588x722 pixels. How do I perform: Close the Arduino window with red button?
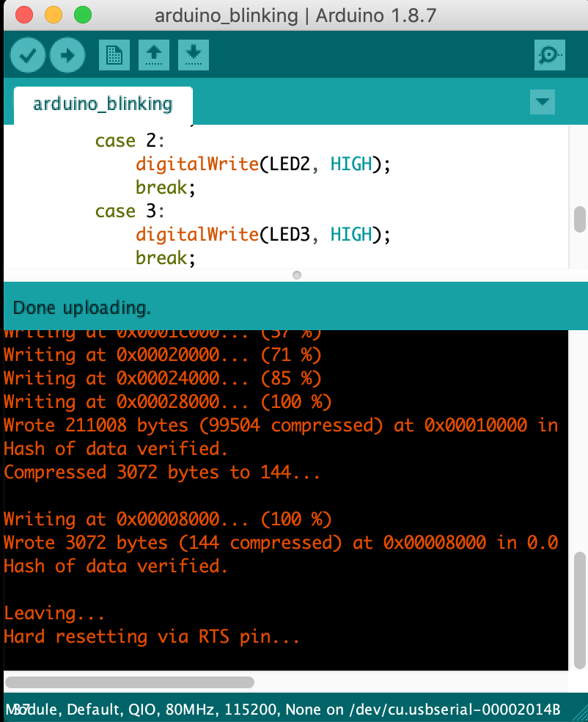24,15
